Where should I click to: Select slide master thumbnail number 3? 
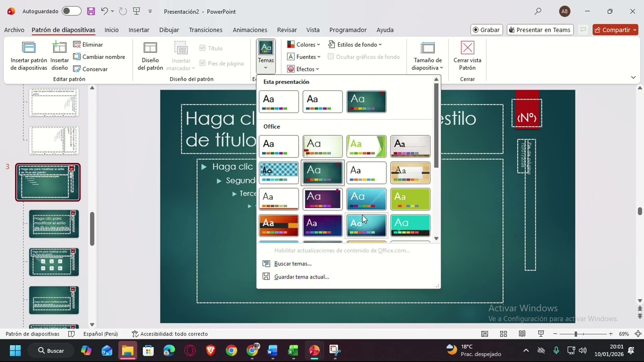pos(47,182)
